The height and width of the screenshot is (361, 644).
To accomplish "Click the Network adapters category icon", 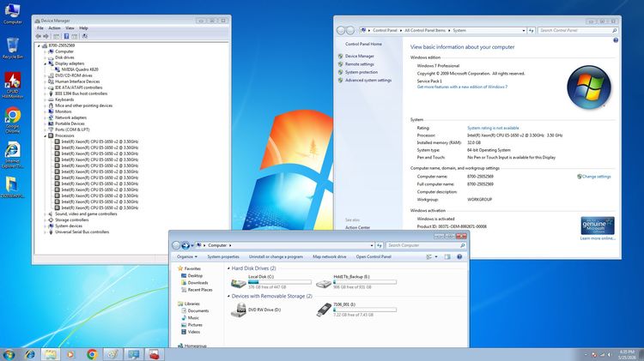I will click(x=51, y=117).
